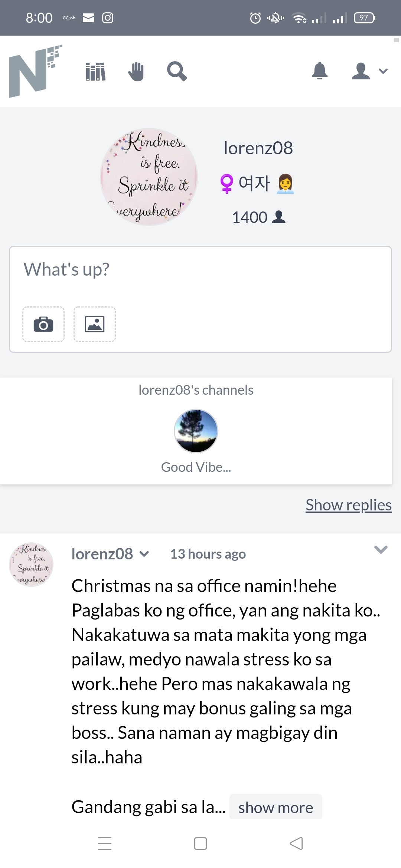Open search with the magnifier icon
Screen dimensions: 401x868
pos(177,71)
